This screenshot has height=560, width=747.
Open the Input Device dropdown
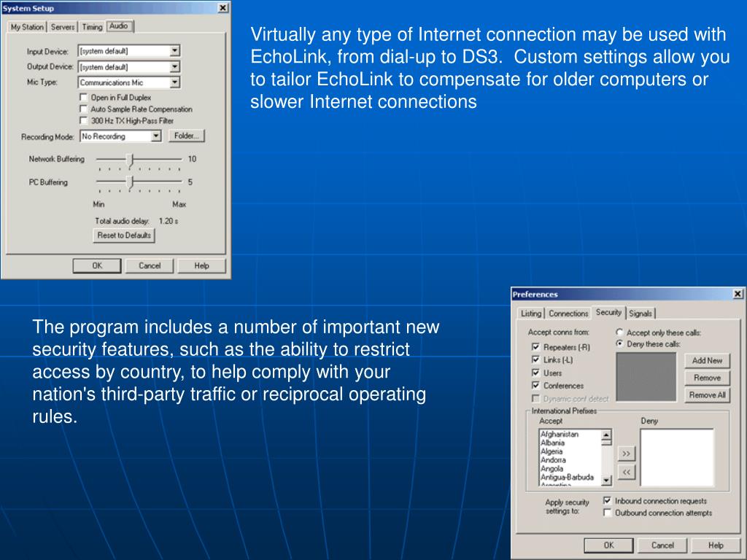[175, 50]
